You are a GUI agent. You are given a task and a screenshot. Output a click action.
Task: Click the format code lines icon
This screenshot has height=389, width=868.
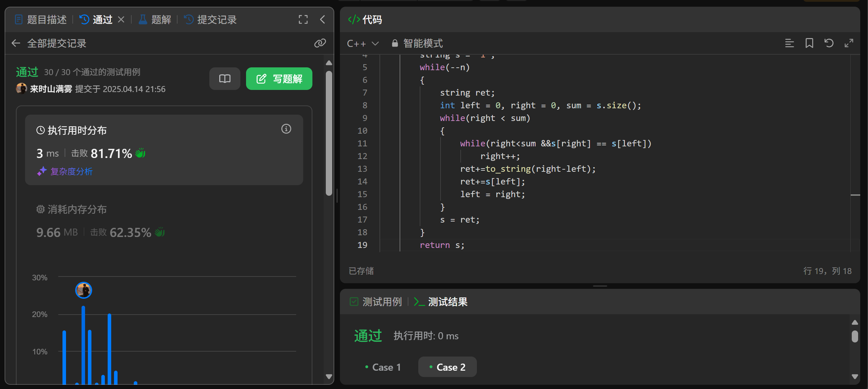pos(789,43)
